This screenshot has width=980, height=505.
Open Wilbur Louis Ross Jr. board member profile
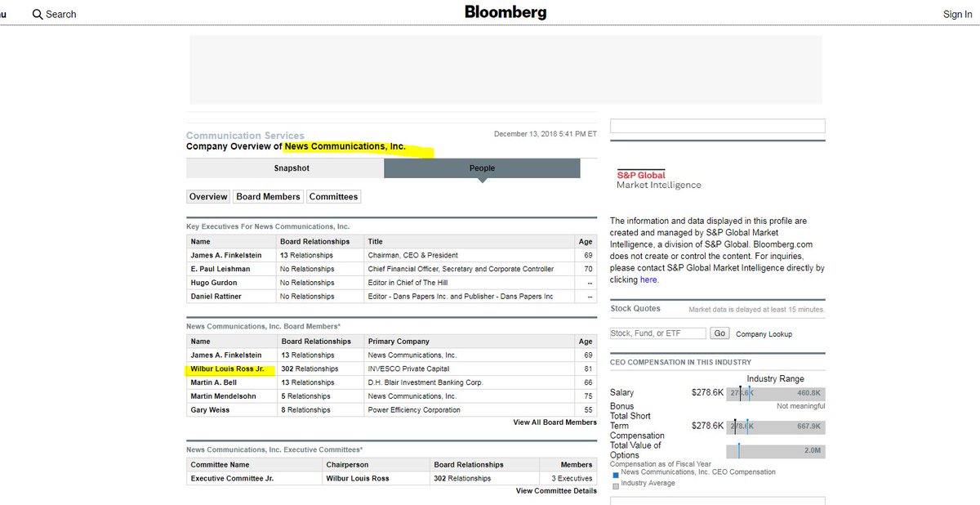pyautogui.click(x=227, y=369)
